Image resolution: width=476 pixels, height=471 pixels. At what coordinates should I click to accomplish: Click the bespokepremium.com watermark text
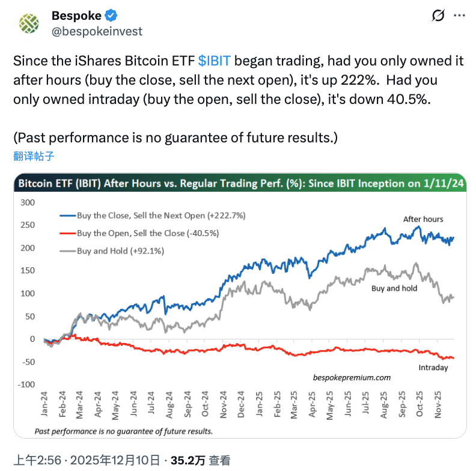click(x=352, y=377)
